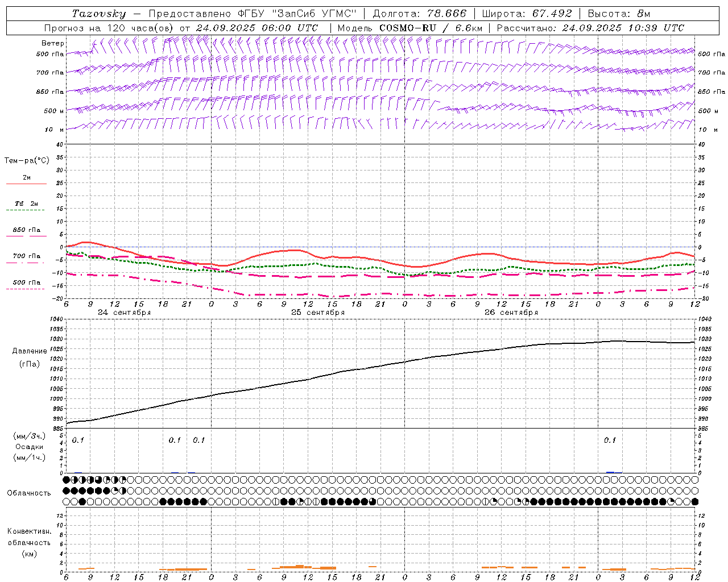The image size is (728, 582).
Task: Click the leftmost 0.1 precipitation value
Action: tap(78, 440)
